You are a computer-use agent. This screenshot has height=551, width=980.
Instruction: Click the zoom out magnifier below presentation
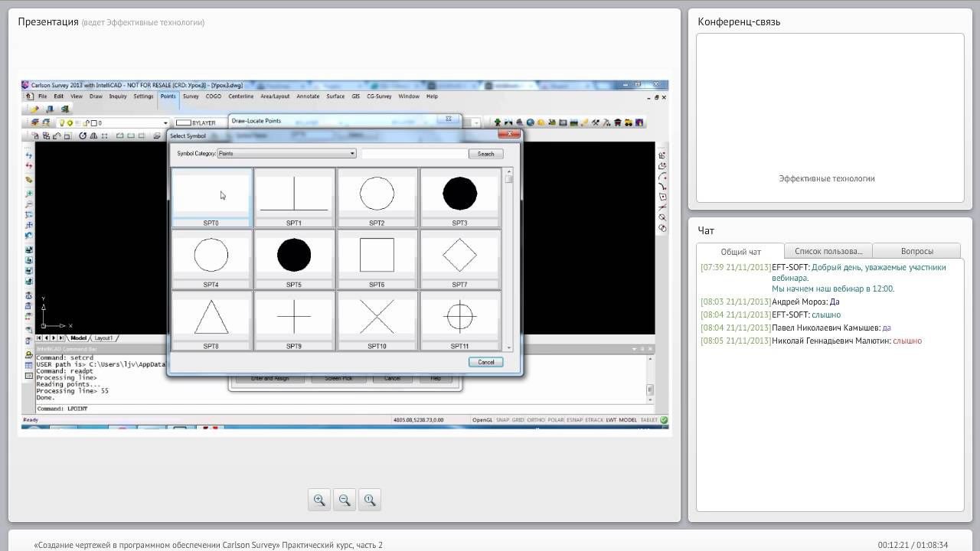345,500
